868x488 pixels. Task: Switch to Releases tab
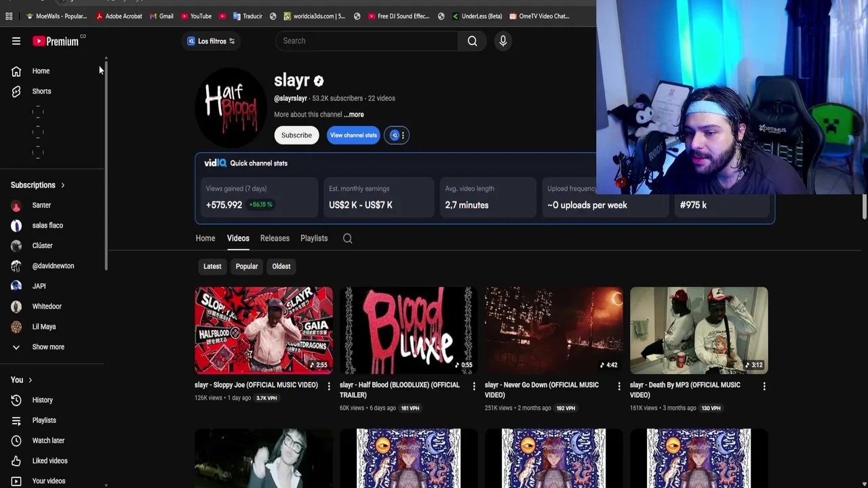275,238
